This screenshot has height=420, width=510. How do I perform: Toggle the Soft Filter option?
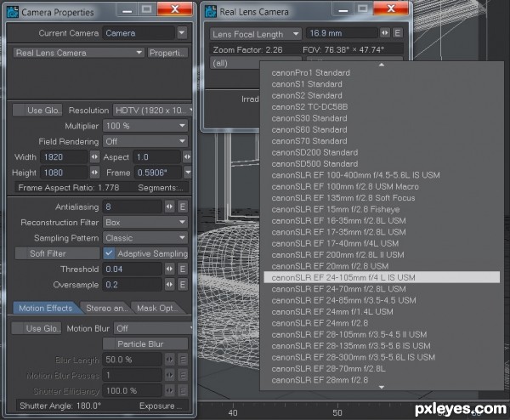tap(57, 253)
